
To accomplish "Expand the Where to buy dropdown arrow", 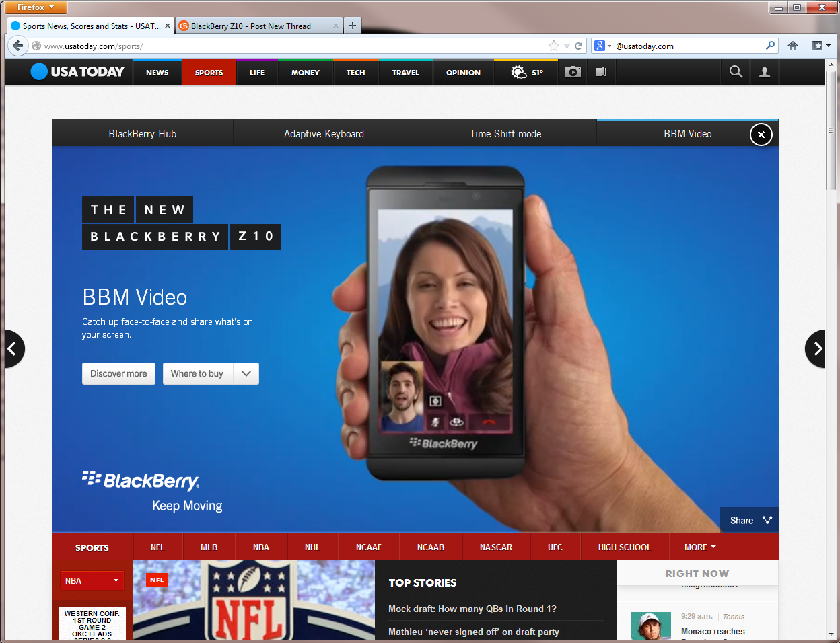I will [246, 374].
